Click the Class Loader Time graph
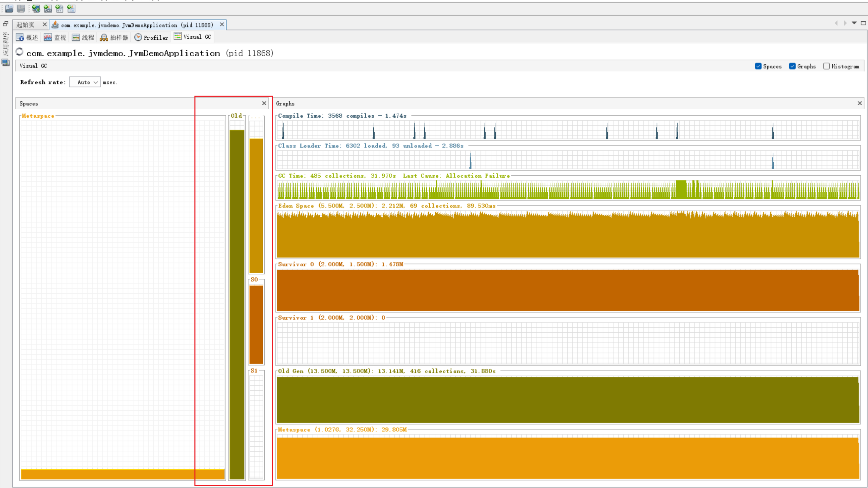The width and height of the screenshot is (868, 488). (x=568, y=160)
